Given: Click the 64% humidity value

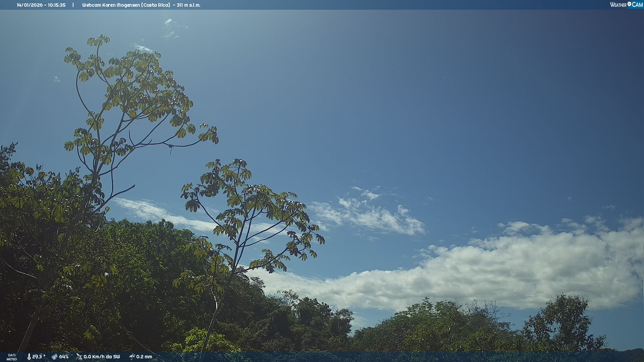Looking at the screenshot, I should 64,357.
